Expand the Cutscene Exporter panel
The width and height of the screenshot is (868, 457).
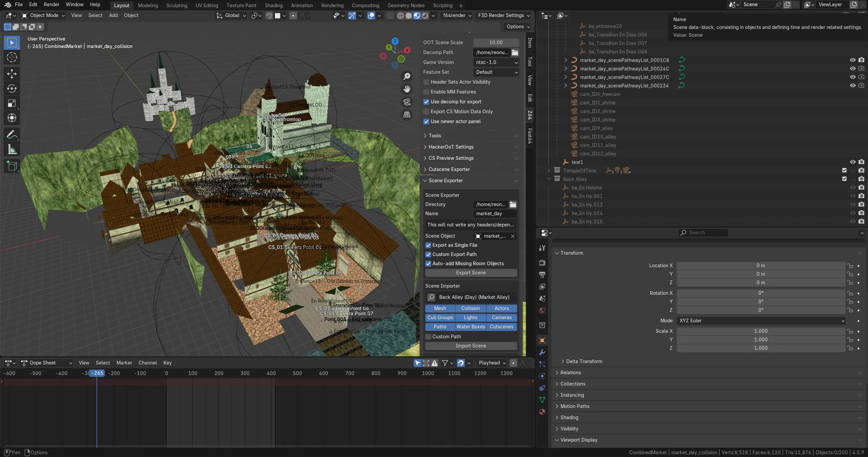coord(449,169)
